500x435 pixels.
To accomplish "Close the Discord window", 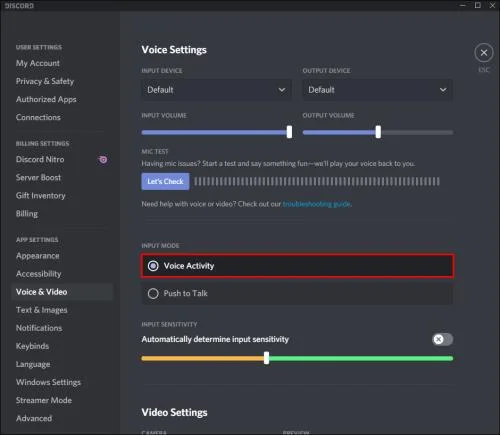I will click(492, 5).
